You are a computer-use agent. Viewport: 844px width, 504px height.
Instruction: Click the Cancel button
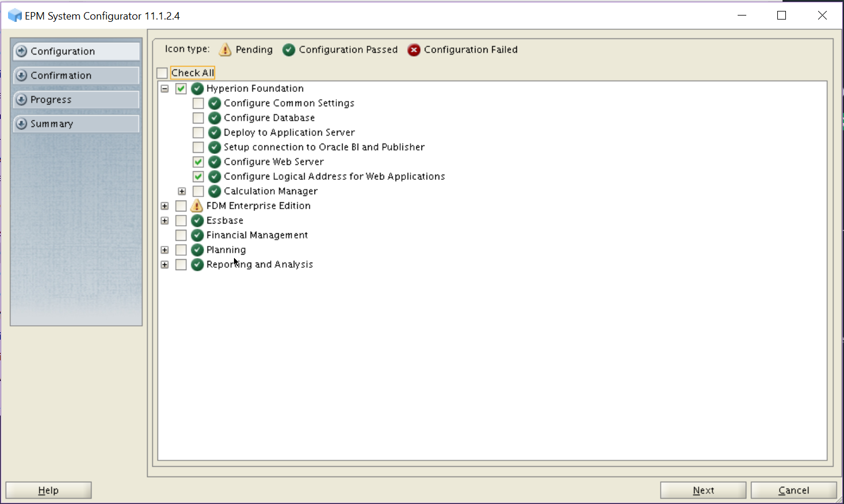point(793,490)
